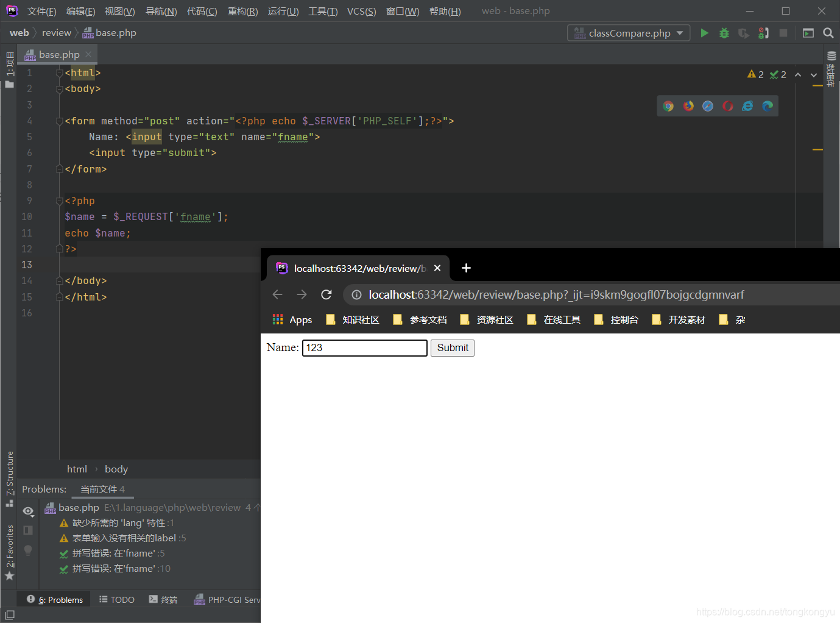Open preview in Firefox browser icon
840x623 pixels.
[688, 106]
